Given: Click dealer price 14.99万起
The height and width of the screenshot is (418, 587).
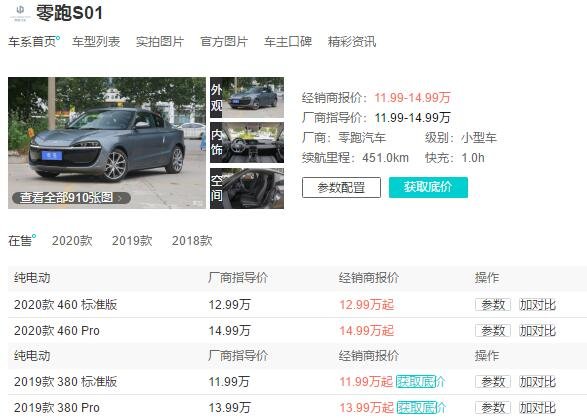Looking at the screenshot, I should (367, 331).
